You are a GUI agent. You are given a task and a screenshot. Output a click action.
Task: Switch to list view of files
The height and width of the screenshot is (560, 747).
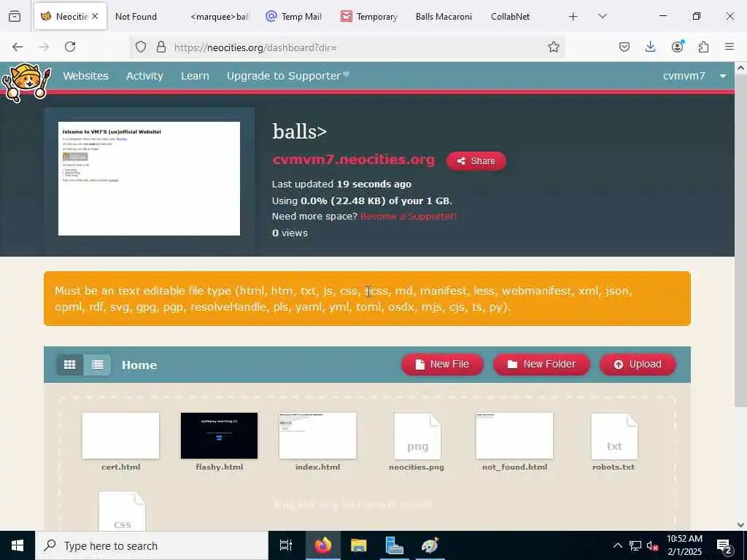coord(98,365)
